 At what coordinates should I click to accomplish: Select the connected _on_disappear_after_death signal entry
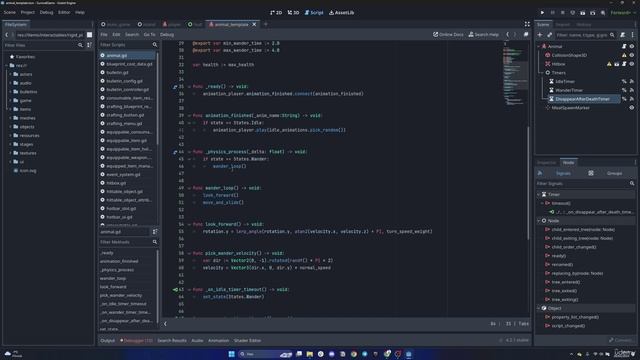pyautogui.click(x=592, y=212)
